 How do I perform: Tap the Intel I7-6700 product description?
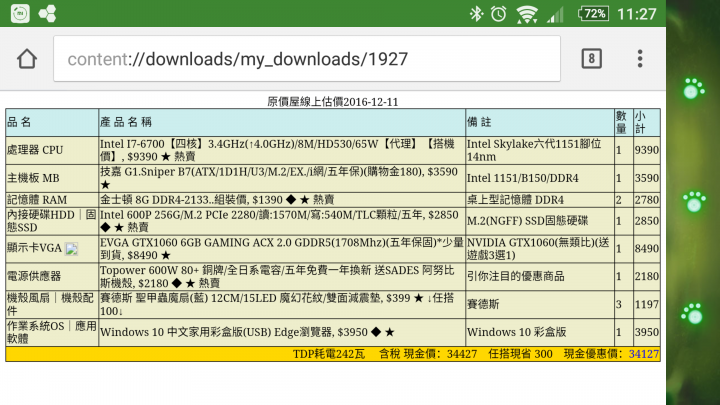tap(277, 150)
